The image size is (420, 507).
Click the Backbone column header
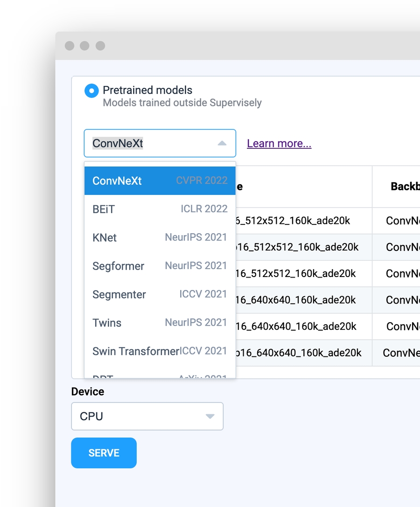click(x=404, y=187)
